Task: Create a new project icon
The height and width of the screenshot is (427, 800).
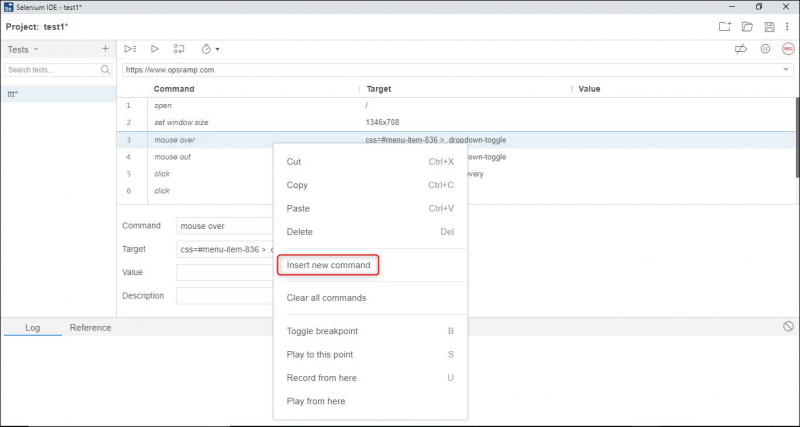Action: tap(724, 27)
